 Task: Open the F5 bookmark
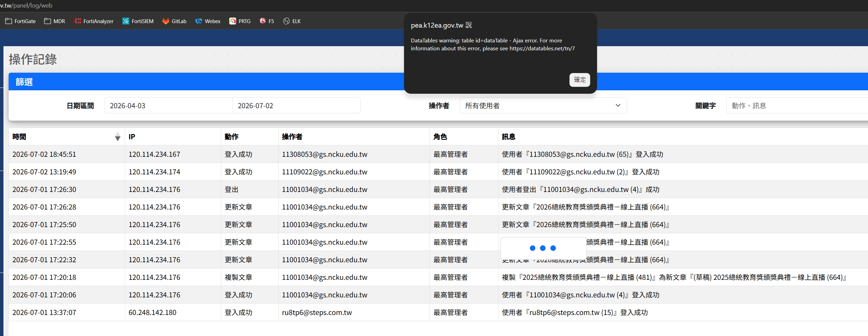pyautogui.click(x=267, y=21)
